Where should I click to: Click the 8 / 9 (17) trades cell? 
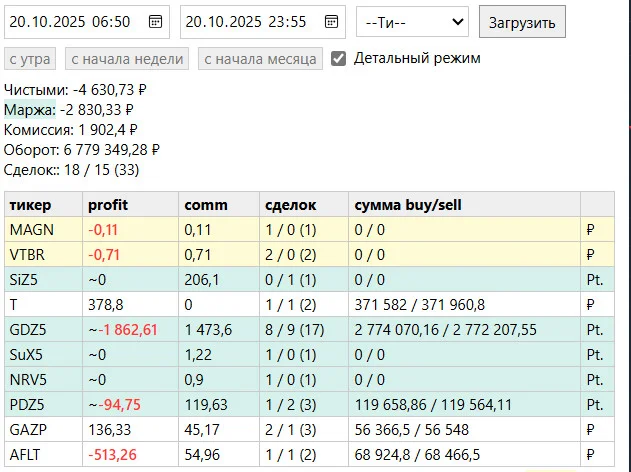(x=304, y=330)
